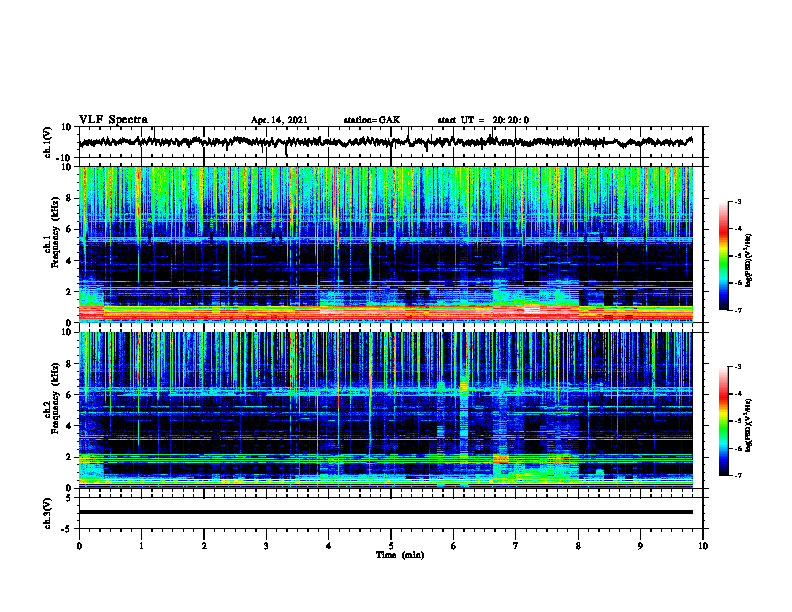The height and width of the screenshot is (612, 792).
Task: Select the "start UT = 20:20:0" text
Action: pos(483,120)
